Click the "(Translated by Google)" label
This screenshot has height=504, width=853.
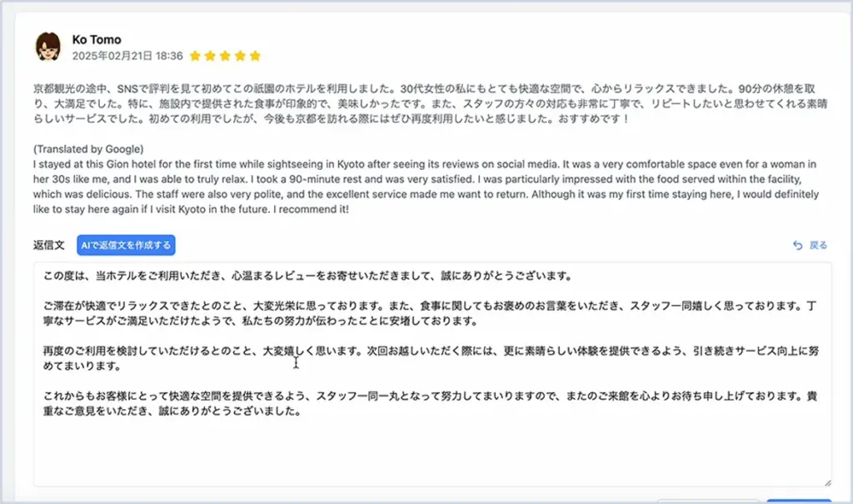point(88,149)
